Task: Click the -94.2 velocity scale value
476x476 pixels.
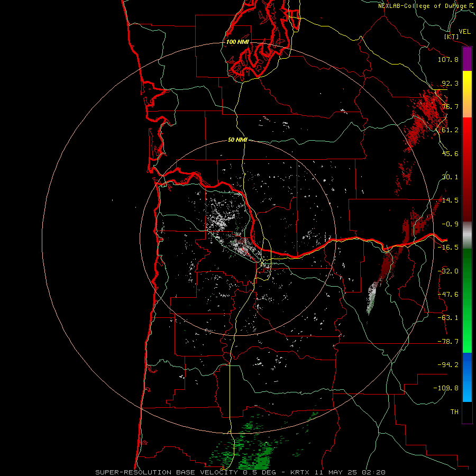Action: click(x=448, y=365)
